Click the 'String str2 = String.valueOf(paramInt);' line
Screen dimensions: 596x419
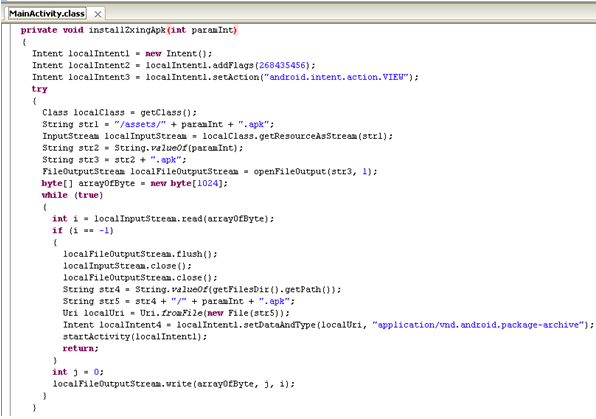[x=143, y=148]
